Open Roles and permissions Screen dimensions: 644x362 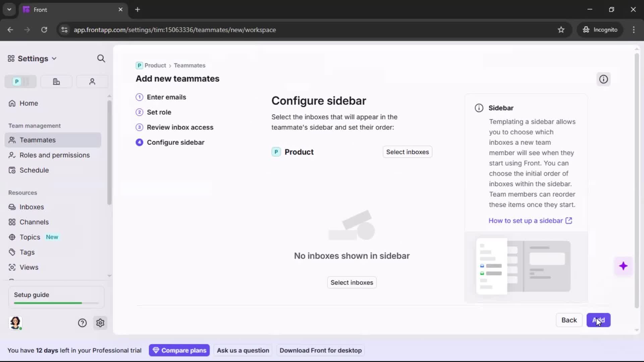point(54,155)
